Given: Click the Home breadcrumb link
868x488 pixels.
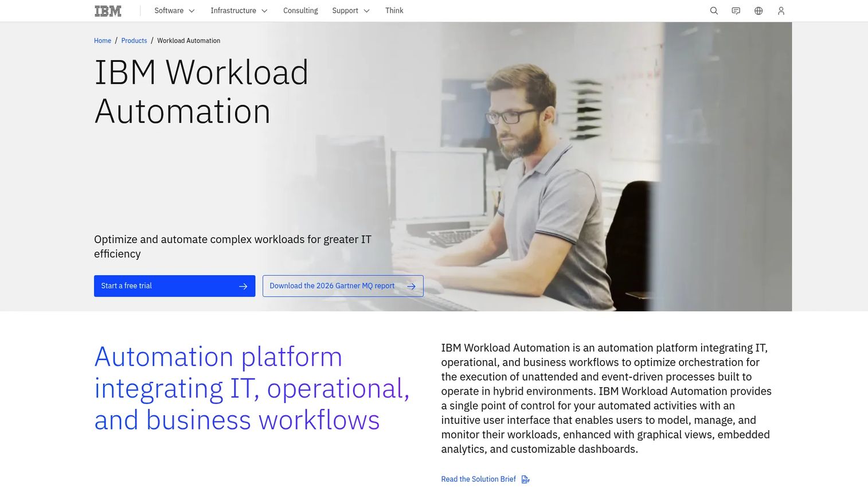Looking at the screenshot, I should click(x=103, y=41).
